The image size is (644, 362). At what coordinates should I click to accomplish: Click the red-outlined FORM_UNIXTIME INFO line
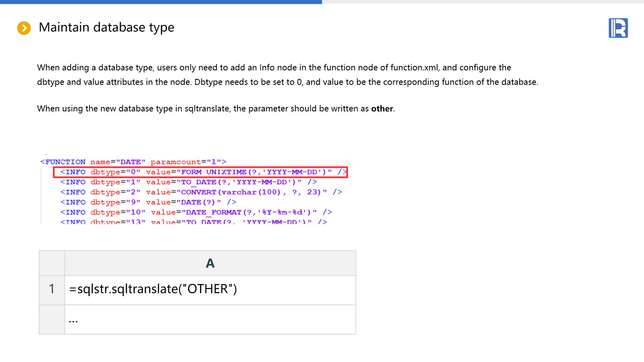(200, 172)
